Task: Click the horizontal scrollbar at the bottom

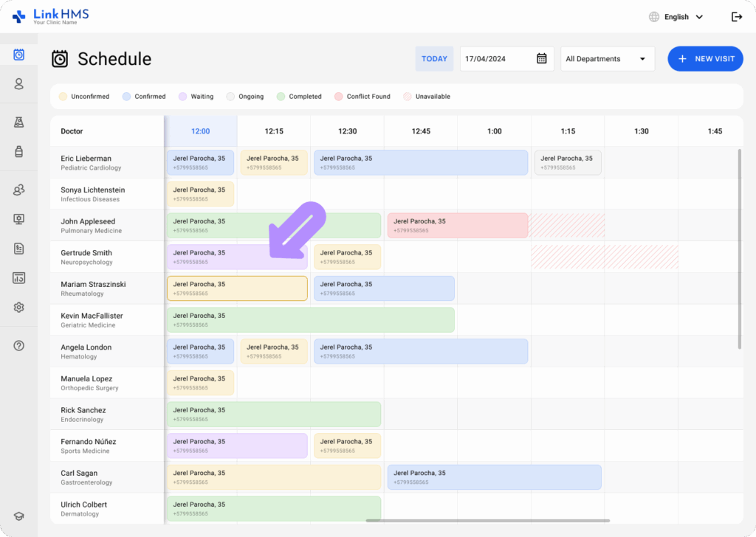Action: pyautogui.click(x=487, y=521)
